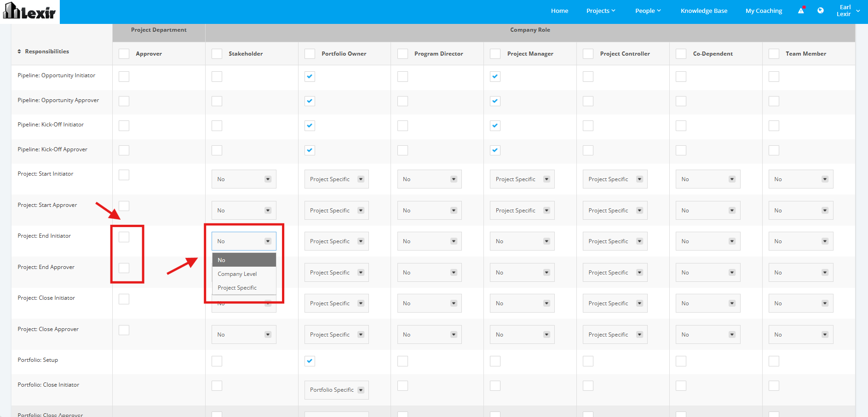
Task: Toggle the Project Manager header checkbox
Action: pos(495,54)
